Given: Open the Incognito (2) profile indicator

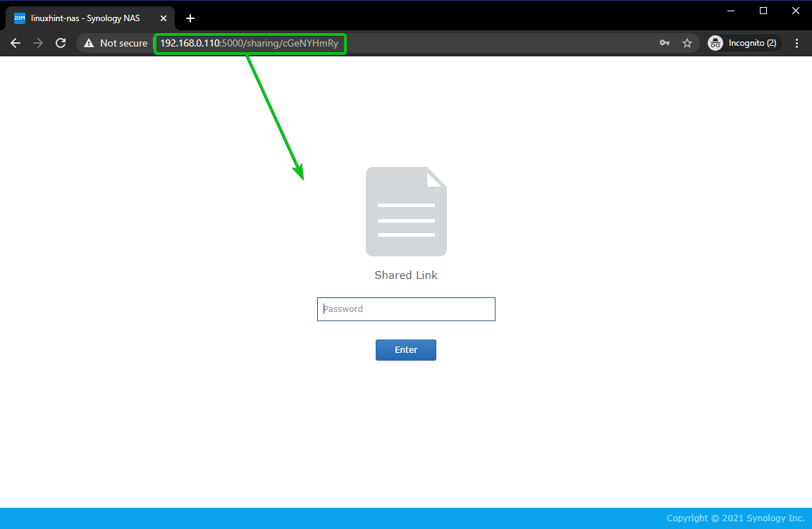Looking at the screenshot, I should tap(744, 43).
